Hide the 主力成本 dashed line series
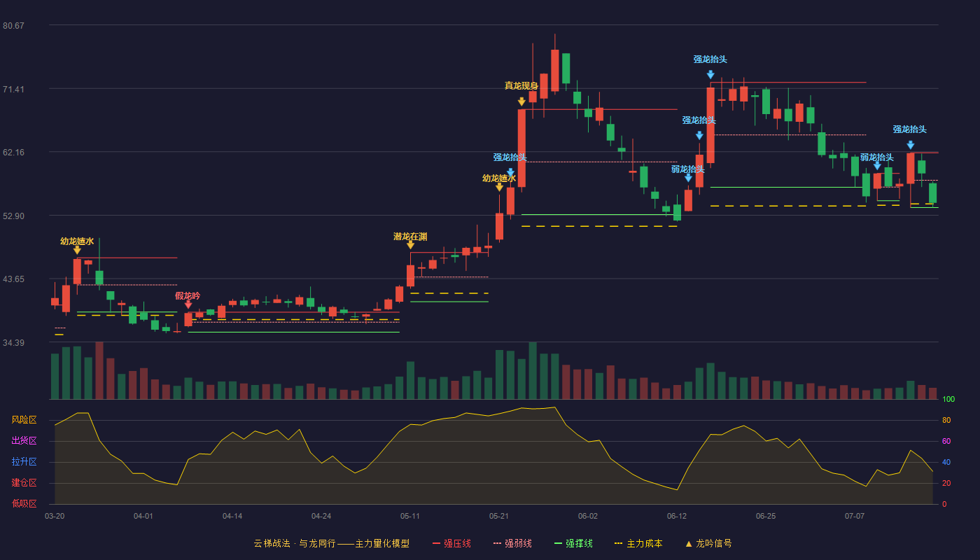Screen dimensions: 980x560 pos(638,543)
